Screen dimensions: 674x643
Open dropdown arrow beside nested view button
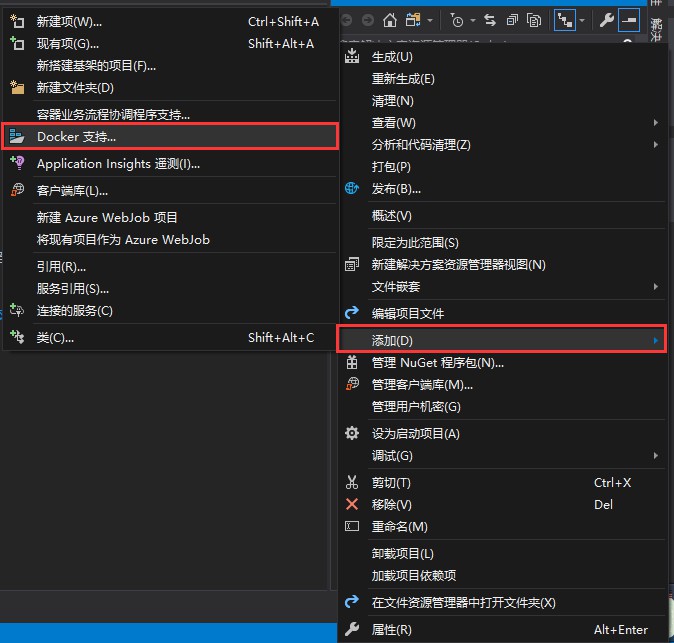pyautogui.click(x=582, y=20)
